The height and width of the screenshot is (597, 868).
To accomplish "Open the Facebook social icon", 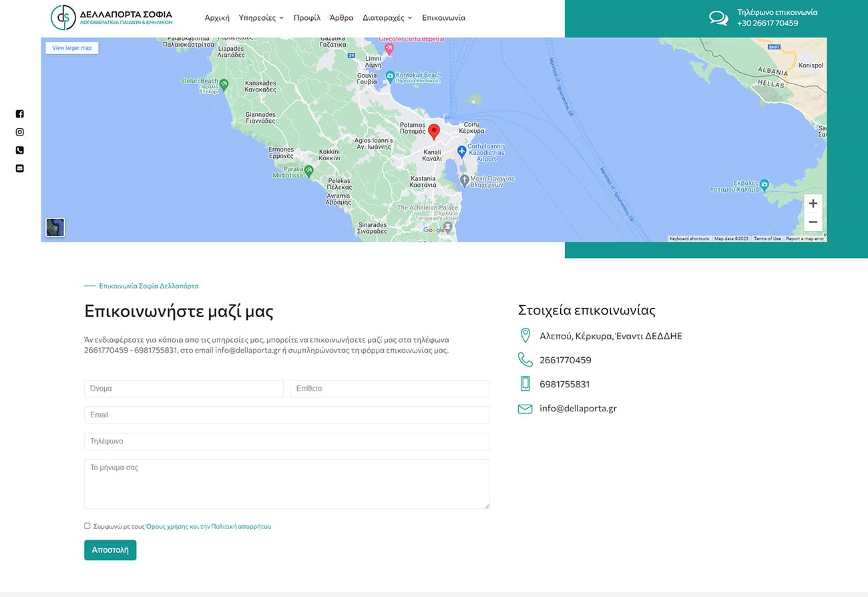I will (19, 114).
